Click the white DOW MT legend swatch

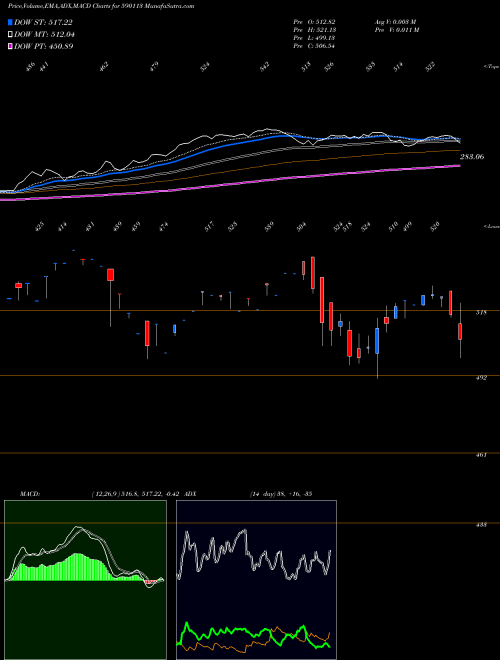tap(10, 35)
